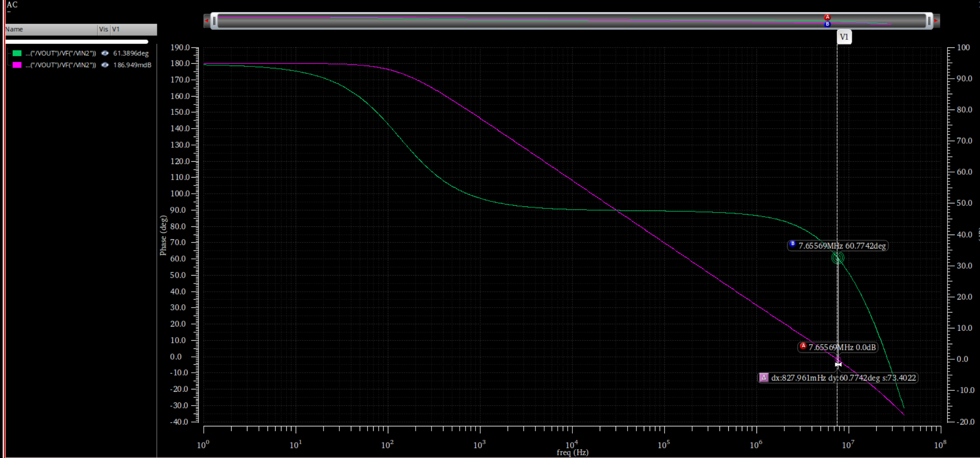Click marker B label 7.65569MHz 60.7742deg
980x458 pixels.
click(x=838, y=246)
